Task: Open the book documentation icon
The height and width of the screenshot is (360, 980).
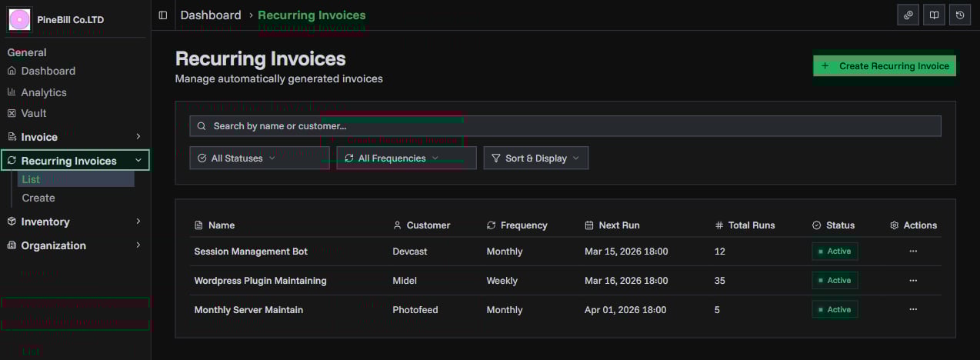Action: tap(934, 15)
